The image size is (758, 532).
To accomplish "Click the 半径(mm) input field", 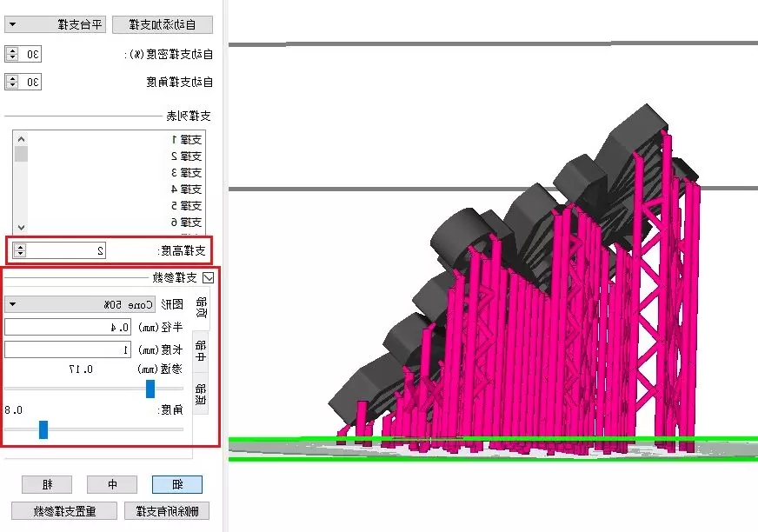I will [x=68, y=327].
